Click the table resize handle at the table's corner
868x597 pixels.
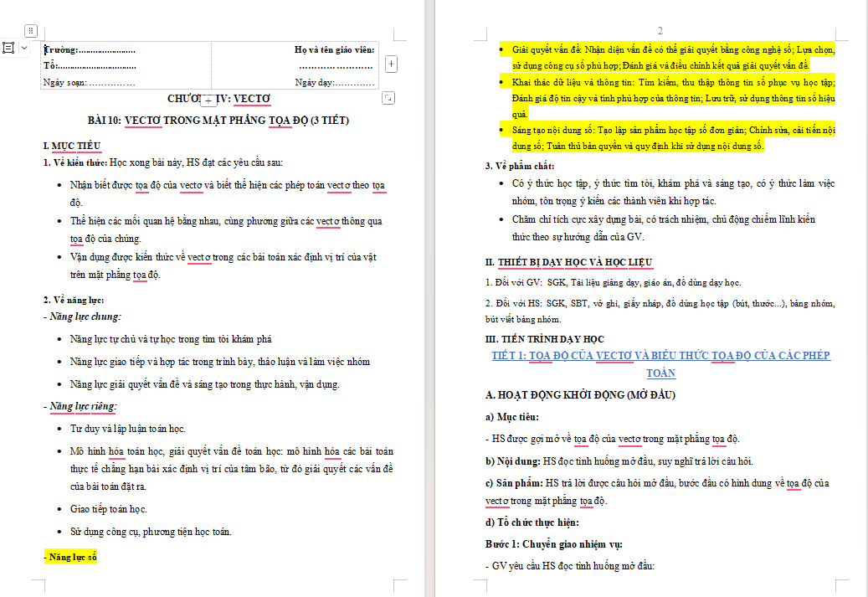pos(388,98)
